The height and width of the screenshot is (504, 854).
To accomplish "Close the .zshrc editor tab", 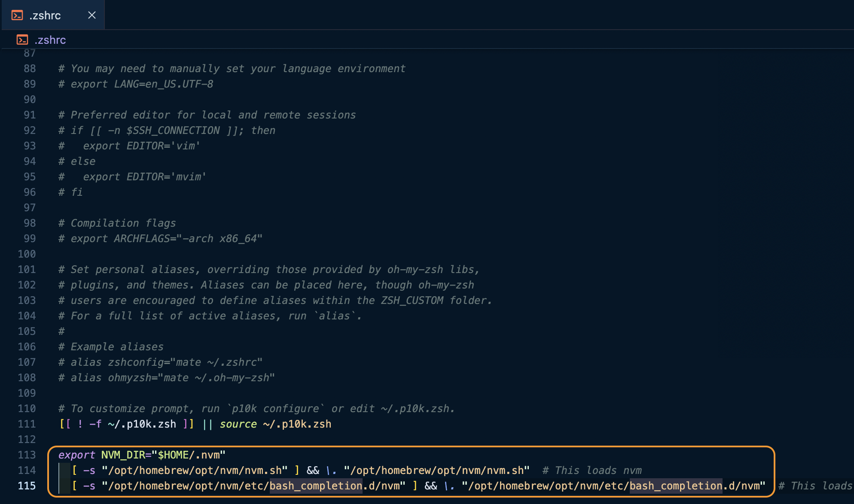I will point(91,15).
